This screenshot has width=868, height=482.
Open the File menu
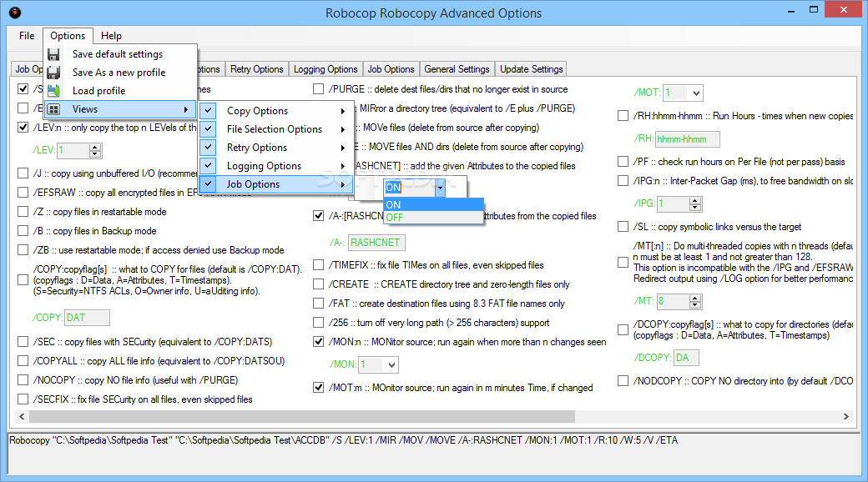tap(27, 35)
